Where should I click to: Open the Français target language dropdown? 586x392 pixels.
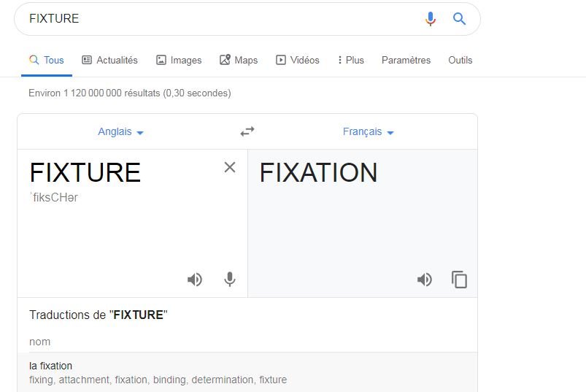(368, 132)
